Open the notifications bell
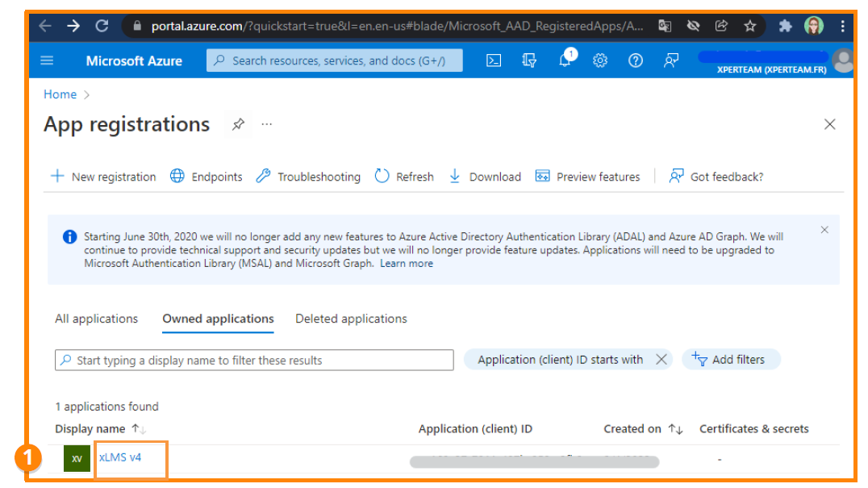This screenshot has height=488, width=868. coord(565,60)
